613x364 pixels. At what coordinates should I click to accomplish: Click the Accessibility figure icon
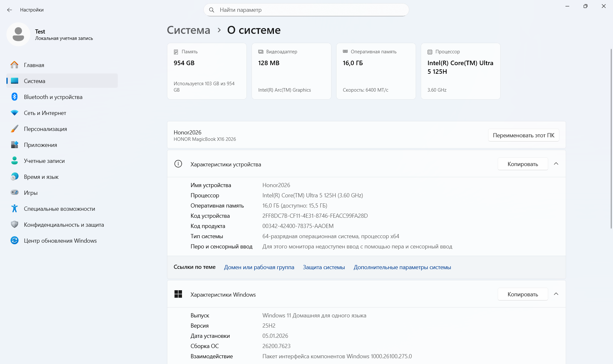15,209
